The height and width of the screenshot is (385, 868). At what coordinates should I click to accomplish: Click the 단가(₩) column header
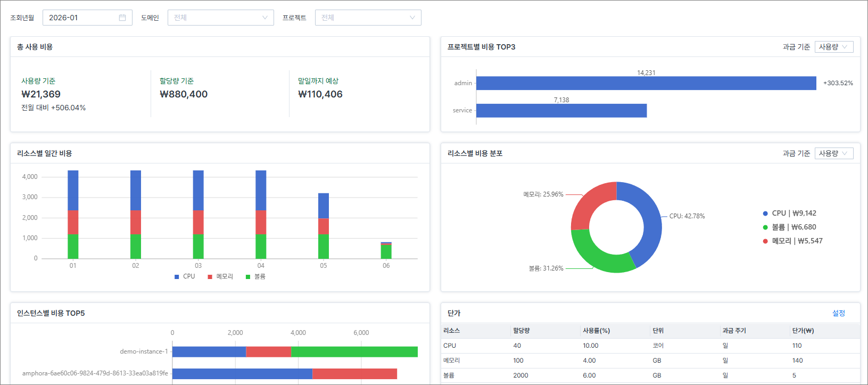(x=803, y=331)
